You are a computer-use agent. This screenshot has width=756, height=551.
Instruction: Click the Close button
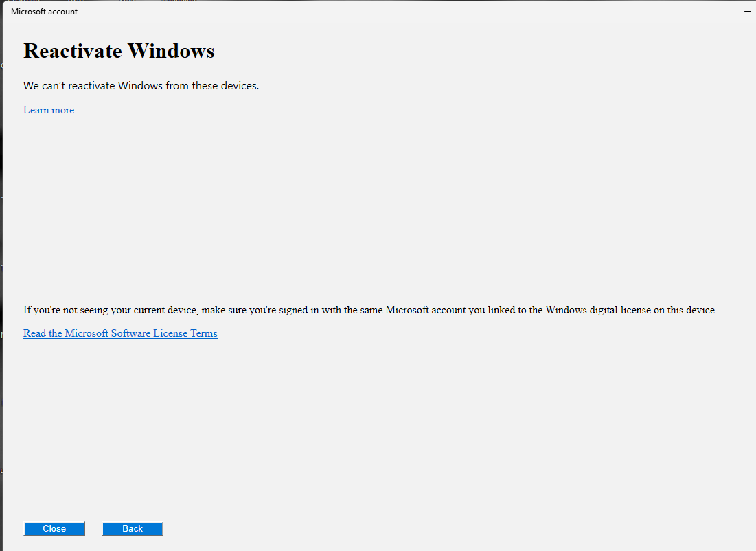click(54, 529)
